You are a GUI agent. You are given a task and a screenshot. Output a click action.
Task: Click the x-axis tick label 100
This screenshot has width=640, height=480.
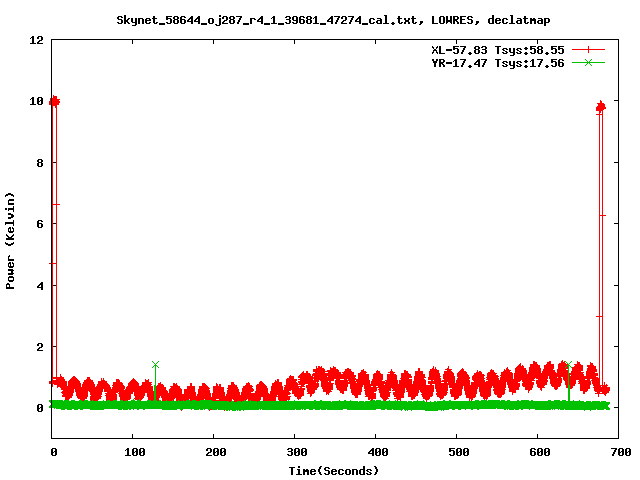coord(135,452)
